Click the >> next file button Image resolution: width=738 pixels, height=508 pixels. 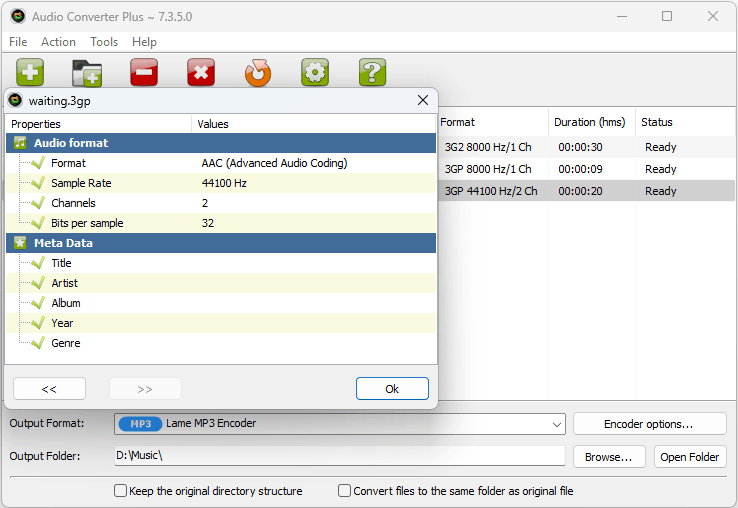click(145, 388)
